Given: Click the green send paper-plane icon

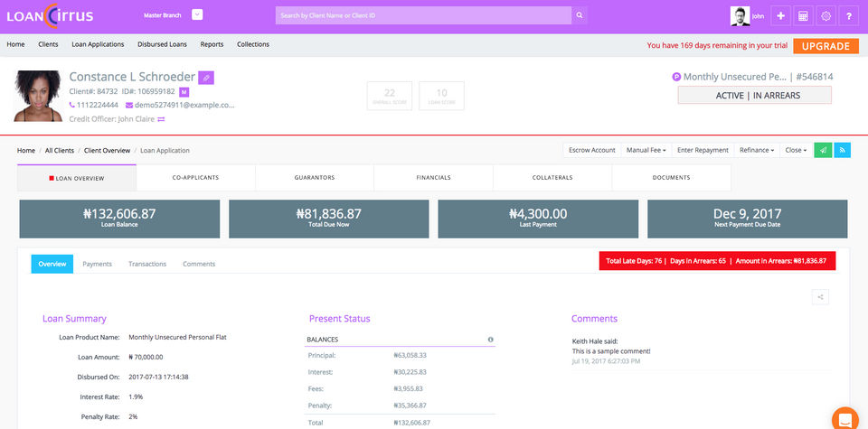Looking at the screenshot, I should (x=823, y=150).
